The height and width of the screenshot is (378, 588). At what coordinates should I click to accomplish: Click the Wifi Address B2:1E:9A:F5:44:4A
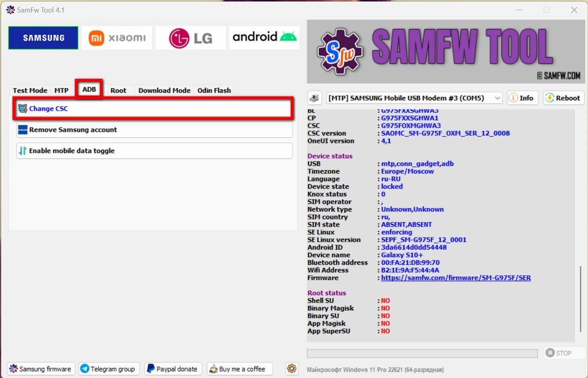(x=410, y=270)
